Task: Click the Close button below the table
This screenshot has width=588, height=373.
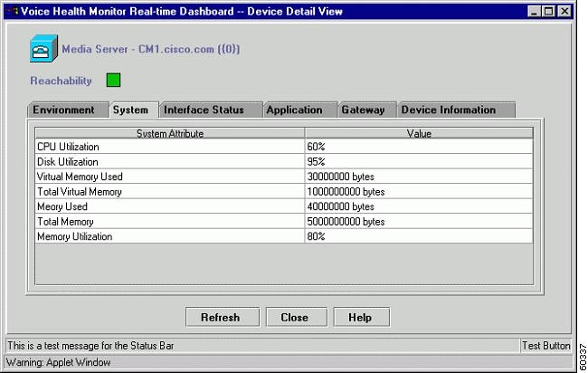Action: point(296,318)
